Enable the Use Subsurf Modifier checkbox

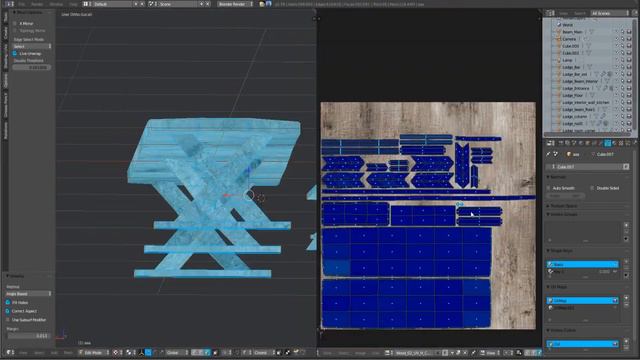(x=8, y=320)
